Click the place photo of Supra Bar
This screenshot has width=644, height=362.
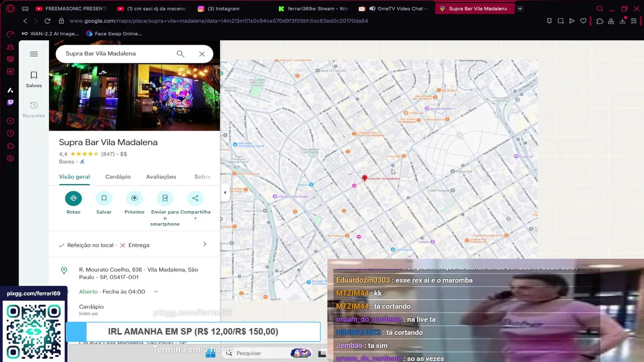coord(134,97)
